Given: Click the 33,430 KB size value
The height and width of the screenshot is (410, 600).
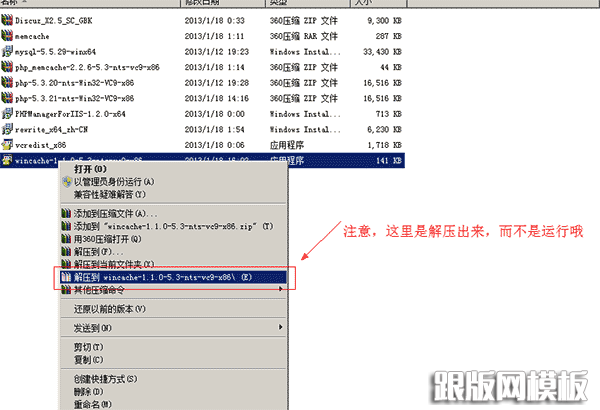Looking at the screenshot, I should tap(382, 52).
